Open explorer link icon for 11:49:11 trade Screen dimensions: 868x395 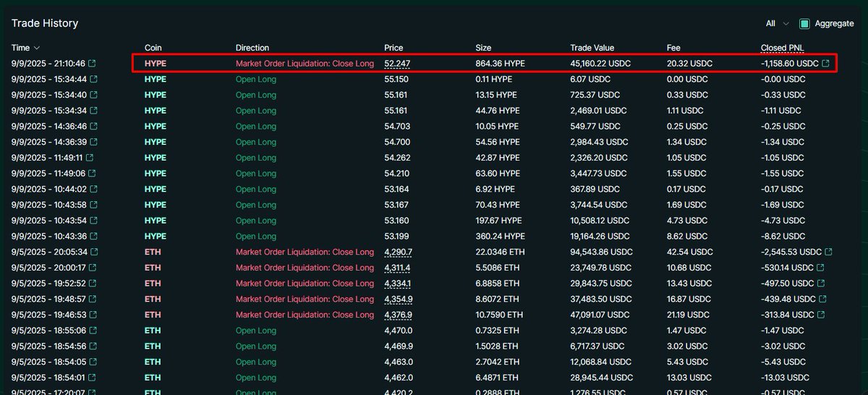tap(90, 158)
